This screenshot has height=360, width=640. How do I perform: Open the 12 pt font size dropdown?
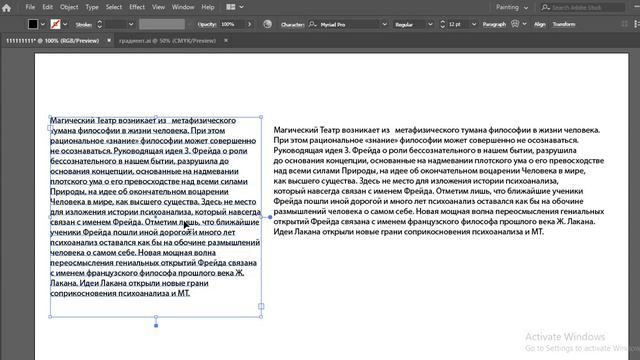[x=473, y=24]
